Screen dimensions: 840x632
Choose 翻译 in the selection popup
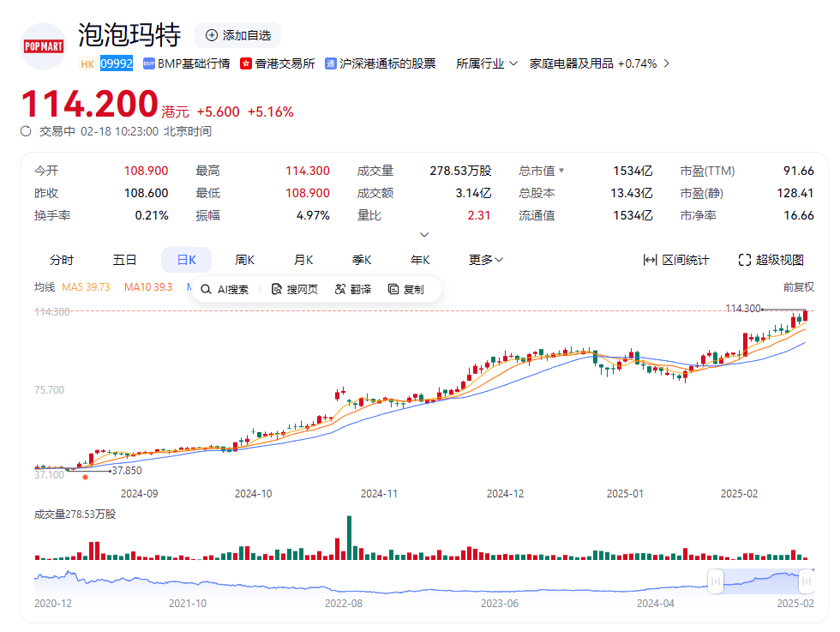coord(353,290)
